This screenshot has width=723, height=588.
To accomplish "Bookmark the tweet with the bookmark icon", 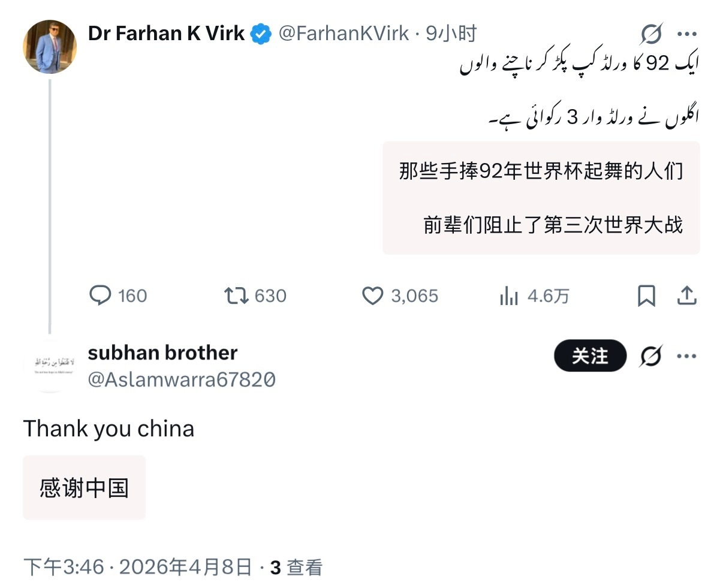I will (x=646, y=295).
